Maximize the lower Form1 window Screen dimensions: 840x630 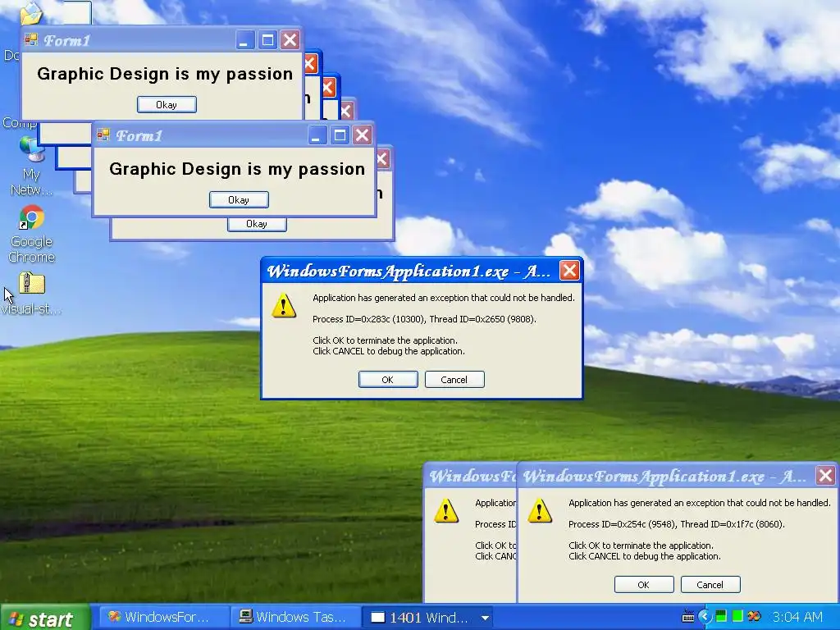pyautogui.click(x=340, y=135)
